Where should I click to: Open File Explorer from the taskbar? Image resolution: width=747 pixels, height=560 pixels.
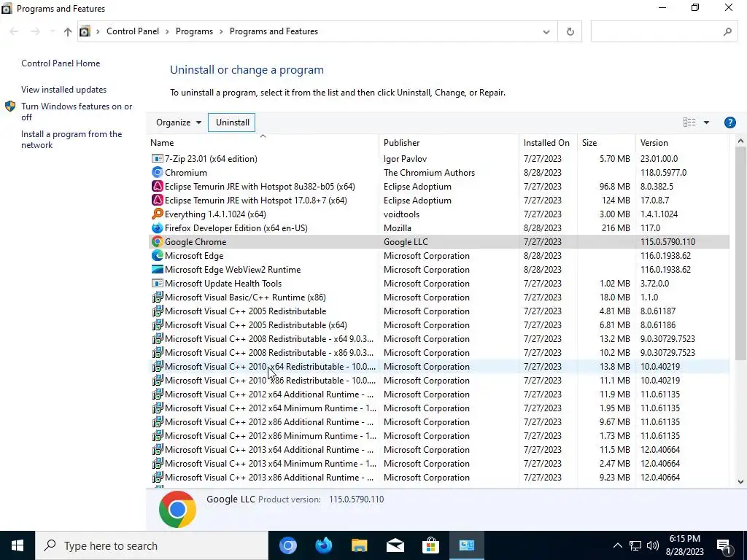pyautogui.click(x=359, y=545)
